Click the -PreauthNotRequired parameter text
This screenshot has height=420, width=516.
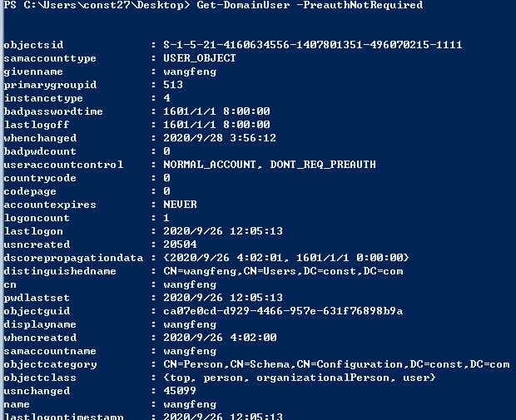point(360,5)
